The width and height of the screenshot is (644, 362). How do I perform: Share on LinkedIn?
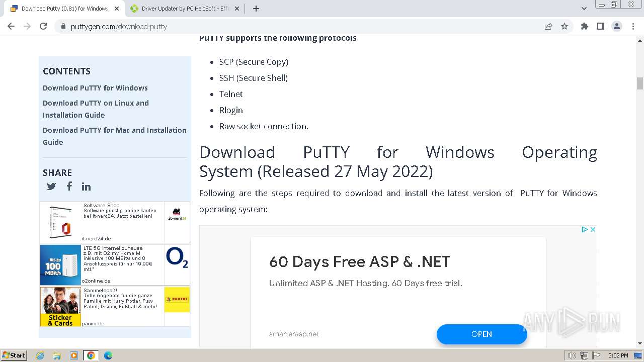[87, 187]
